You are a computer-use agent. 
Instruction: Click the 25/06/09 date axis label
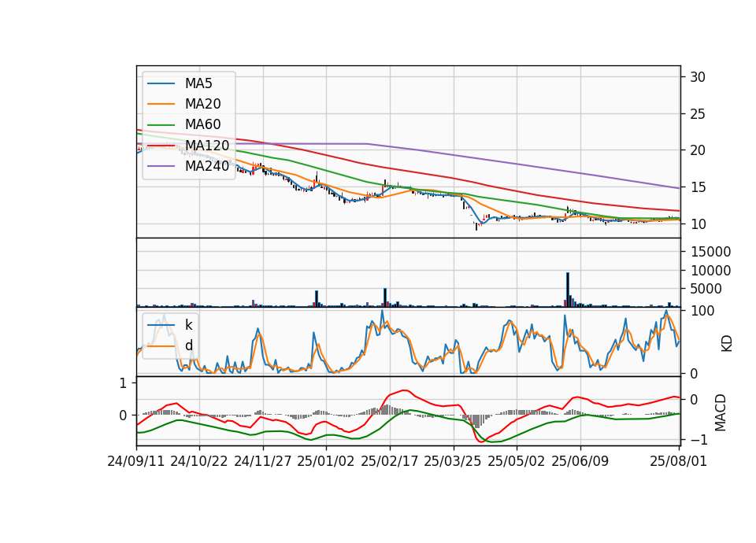click(x=580, y=461)
